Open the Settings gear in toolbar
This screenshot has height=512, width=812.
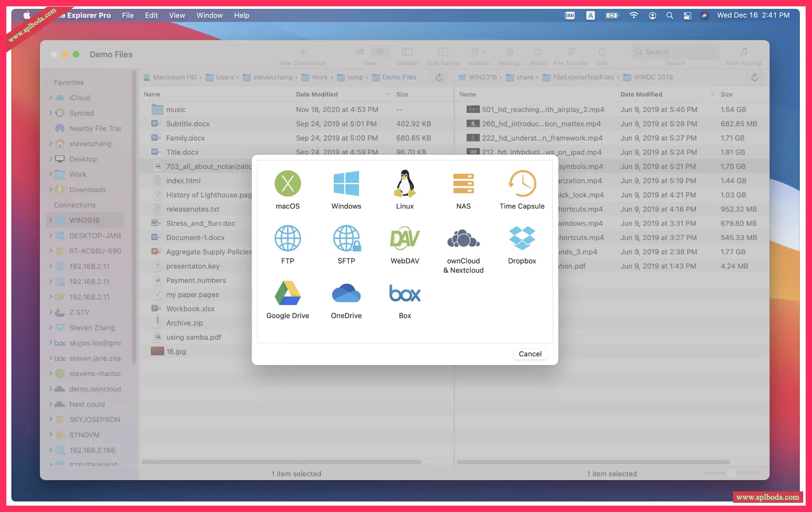click(x=509, y=52)
